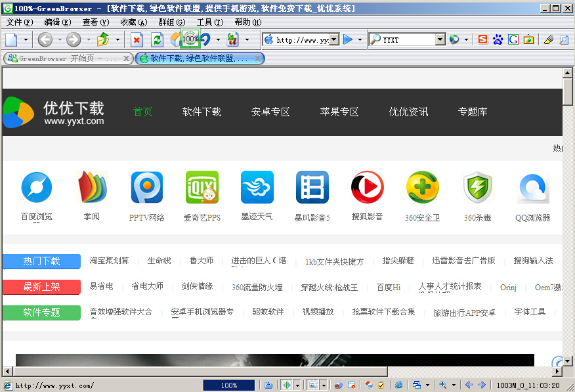Close the 软件下载,绿色软件联盟 tab
The width and height of the screenshot is (575, 392).
click(257, 58)
